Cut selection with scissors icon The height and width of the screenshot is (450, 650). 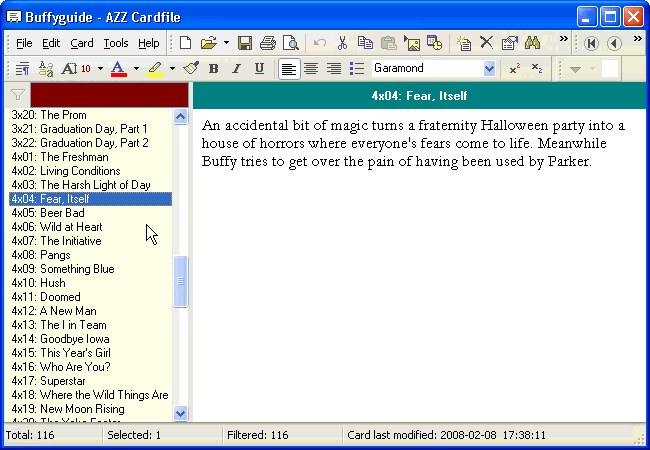(342, 43)
